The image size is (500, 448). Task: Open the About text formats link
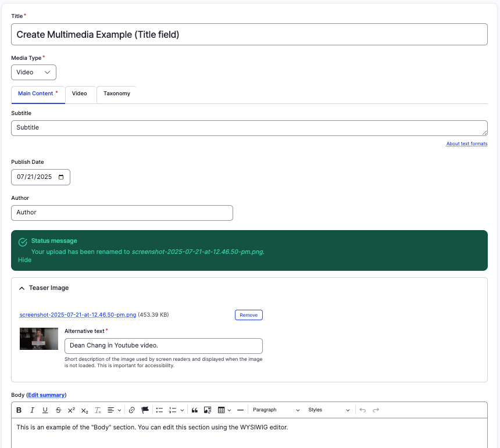(x=466, y=144)
